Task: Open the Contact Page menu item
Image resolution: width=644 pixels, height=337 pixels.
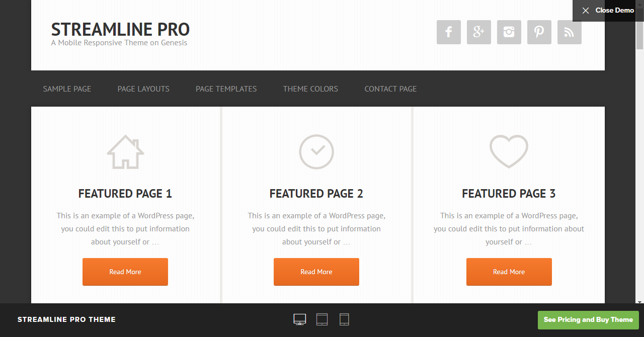Action: point(390,89)
